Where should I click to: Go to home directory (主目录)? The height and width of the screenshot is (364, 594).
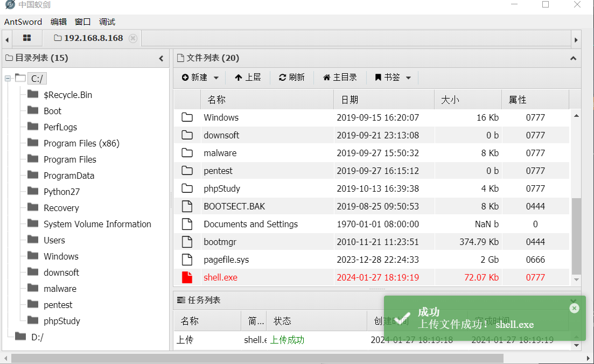(340, 78)
